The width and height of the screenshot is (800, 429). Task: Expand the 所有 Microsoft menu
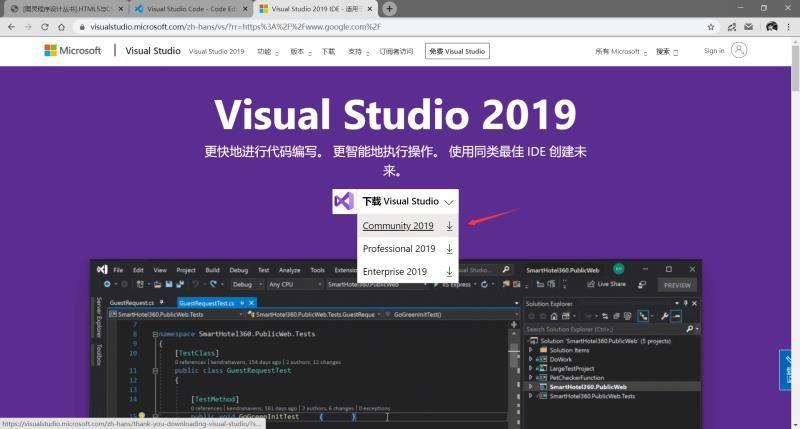(620, 52)
